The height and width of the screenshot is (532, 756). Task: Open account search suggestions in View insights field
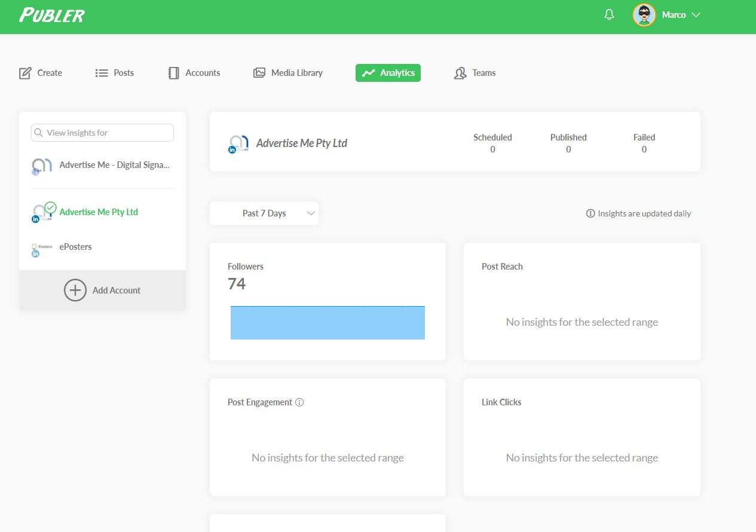(x=102, y=132)
